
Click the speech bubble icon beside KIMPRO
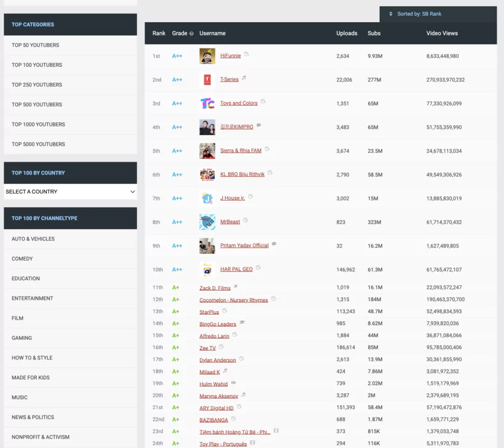pyautogui.click(x=259, y=125)
